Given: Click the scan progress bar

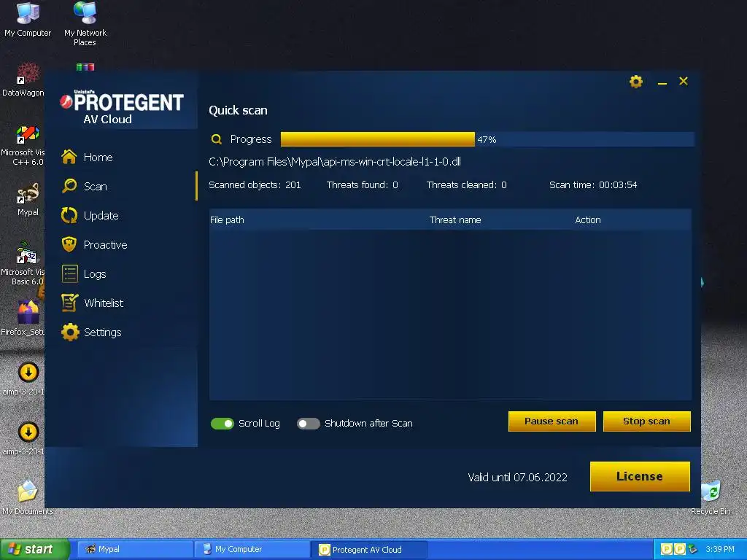Looking at the screenshot, I should tap(487, 139).
